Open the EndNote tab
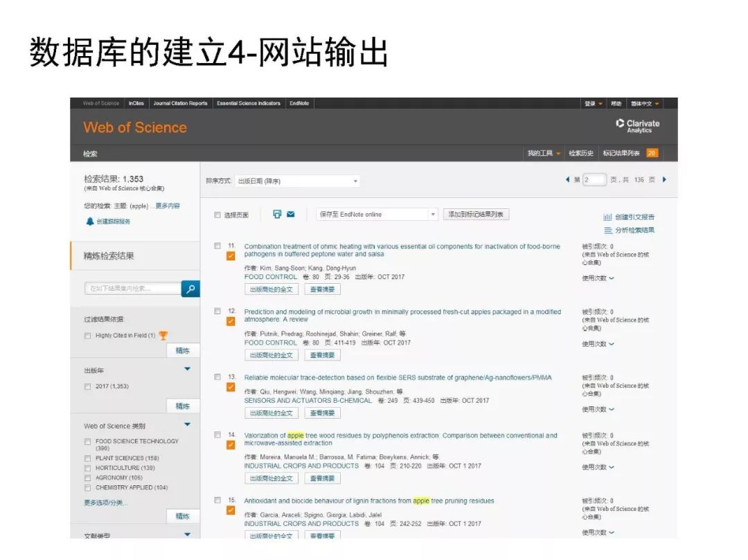Viewport: 748px width, 560px height. pyautogui.click(x=299, y=103)
